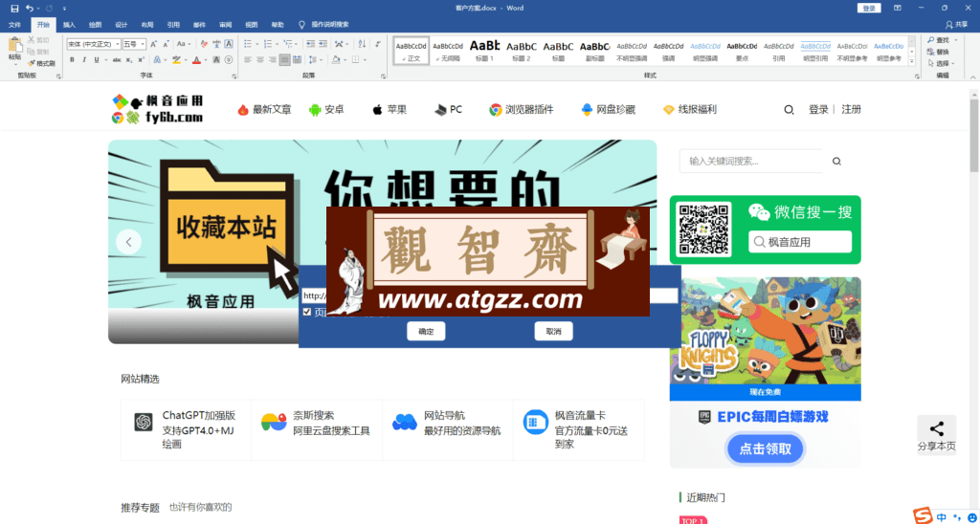Open ribbon display options icon in title bar
980x524 pixels.
pyautogui.click(x=898, y=8)
